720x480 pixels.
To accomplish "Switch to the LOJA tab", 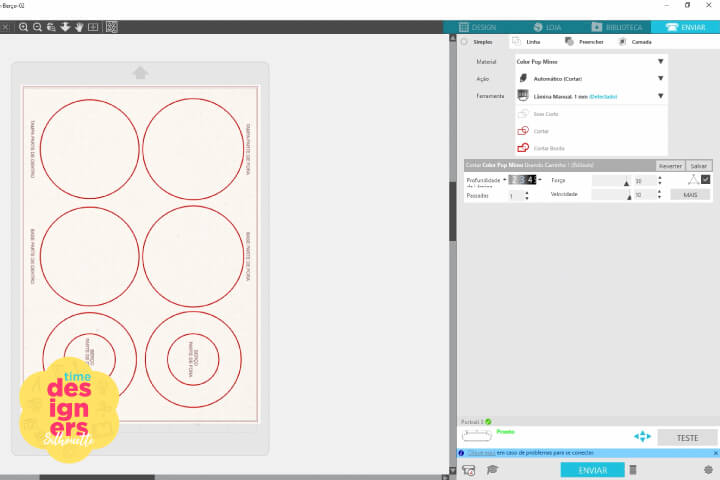I will click(x=547, y=27).
